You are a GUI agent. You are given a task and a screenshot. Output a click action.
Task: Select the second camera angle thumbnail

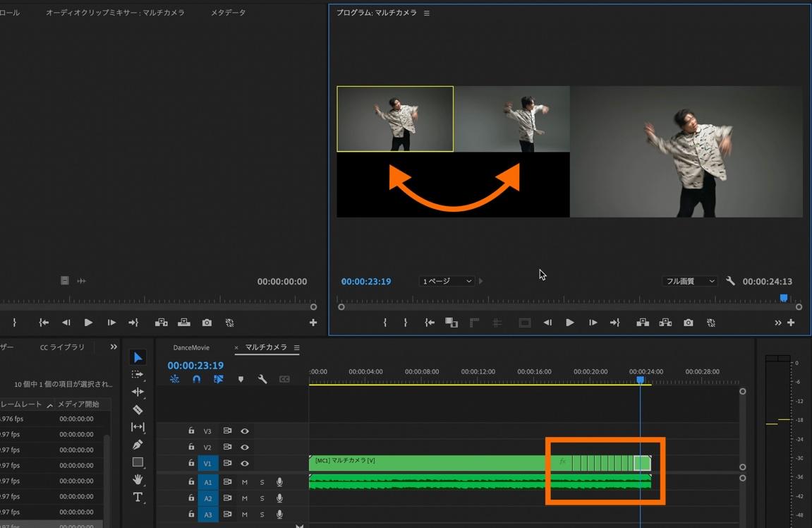[511, 119]
